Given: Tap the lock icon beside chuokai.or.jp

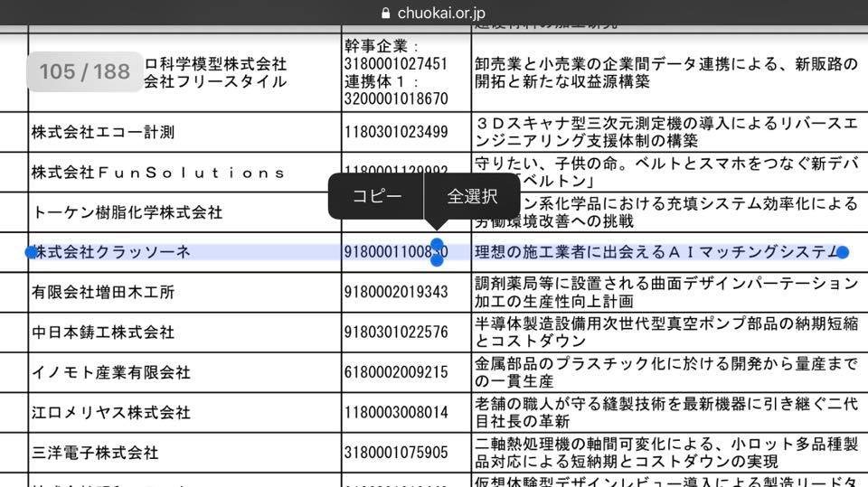Looking at the screenshot, I should (386, 14).
